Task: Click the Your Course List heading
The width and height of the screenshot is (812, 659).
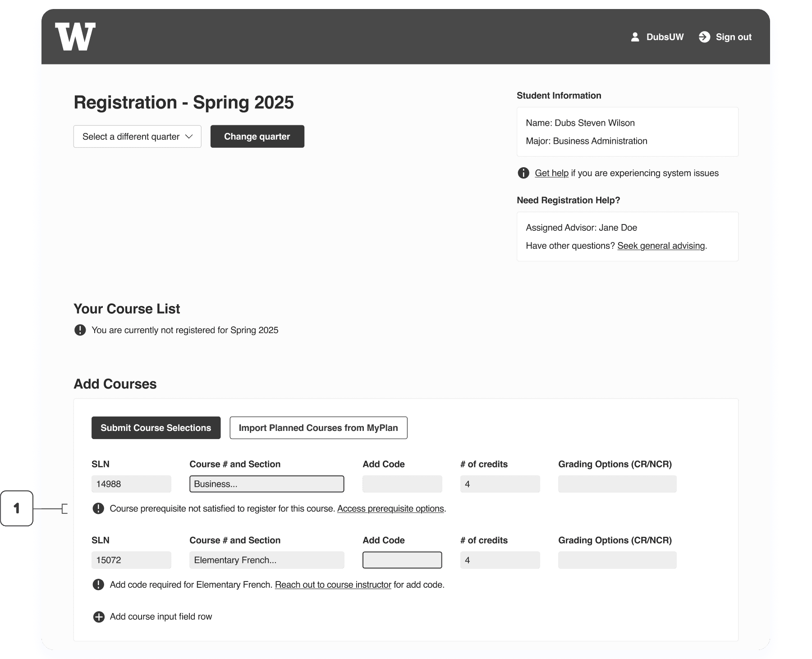Action: pos(127,309)
